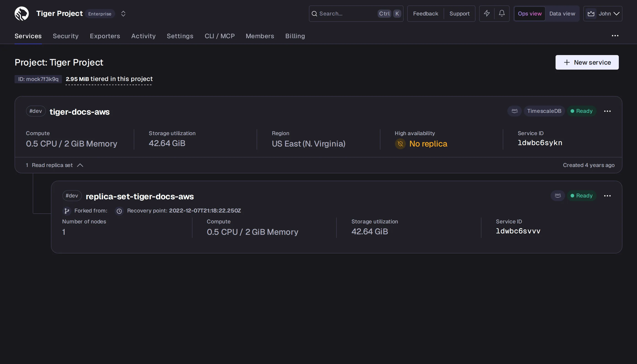
Task: Click the New service button
Action: (587, 62)
